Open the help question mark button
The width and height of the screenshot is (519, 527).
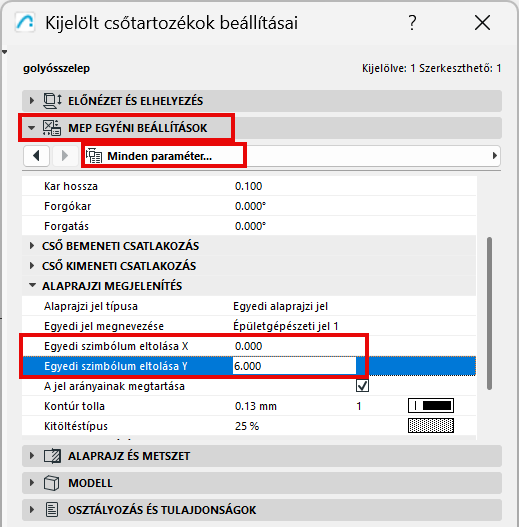click(412, 23)
